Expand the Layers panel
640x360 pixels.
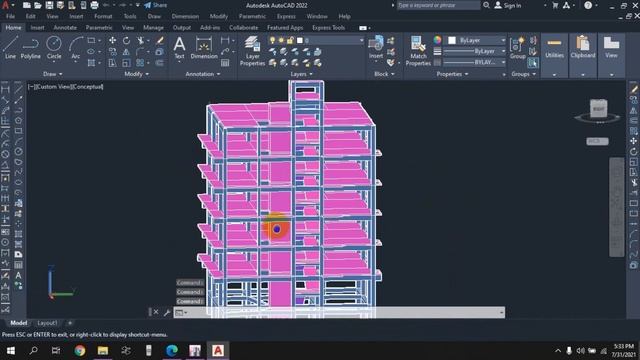301,74
